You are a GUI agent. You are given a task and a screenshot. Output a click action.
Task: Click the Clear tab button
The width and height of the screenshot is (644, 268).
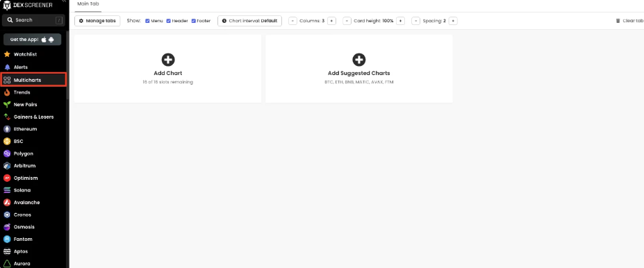[x=629, y=21]
